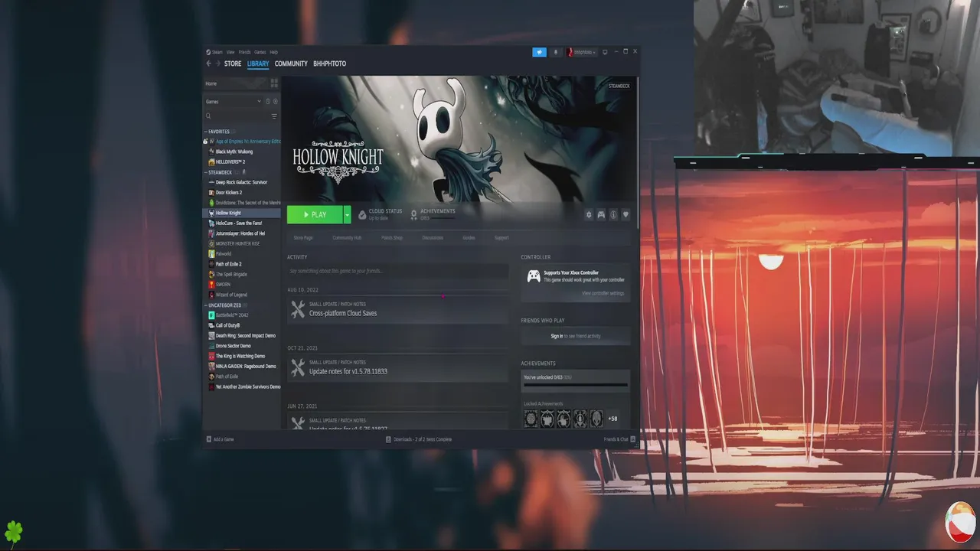Open the Community Hub link

(347, 238)
